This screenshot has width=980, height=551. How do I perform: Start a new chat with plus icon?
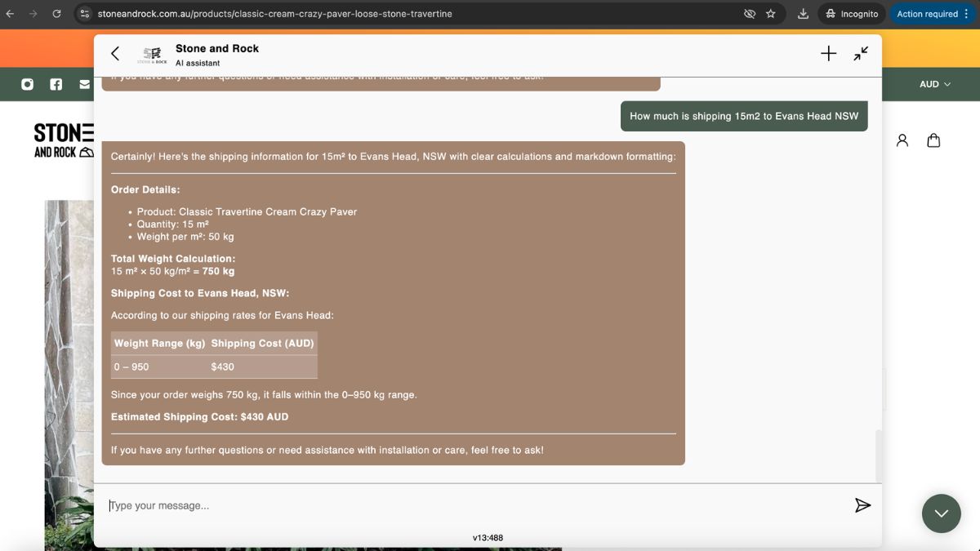pyautogui.click(x=828, y=54)
